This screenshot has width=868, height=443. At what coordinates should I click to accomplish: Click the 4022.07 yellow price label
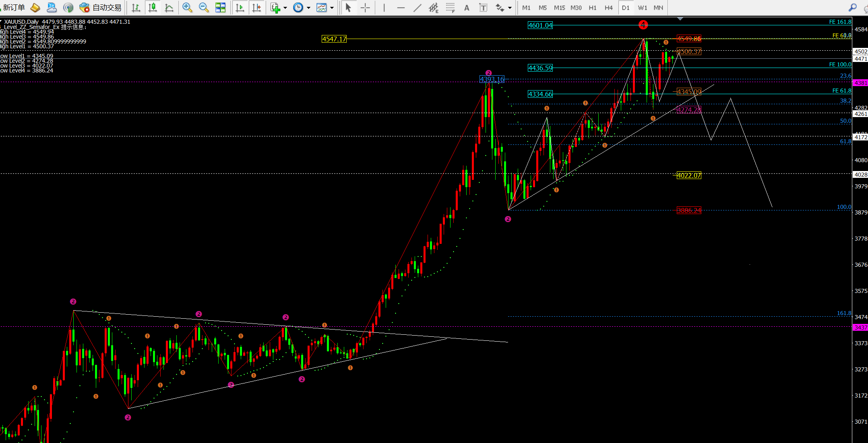click(x=688, y=175)
